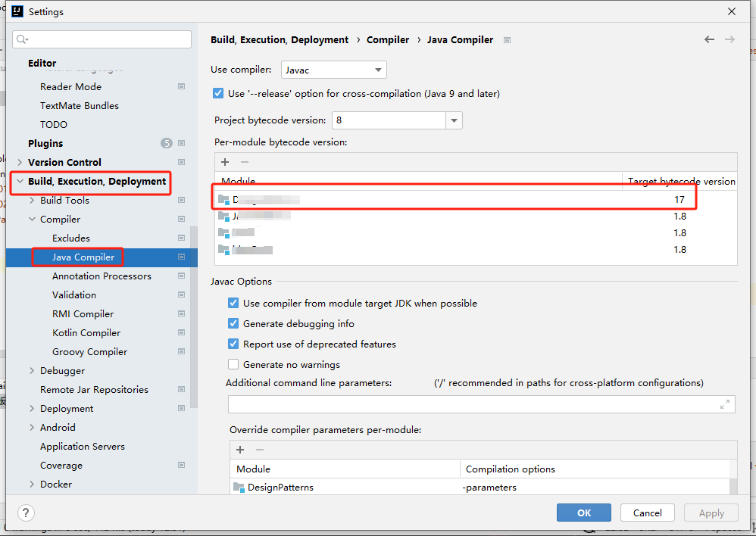Remove override compiler parameters module entry
Viewport: 756px width, 536px height.
260,450
